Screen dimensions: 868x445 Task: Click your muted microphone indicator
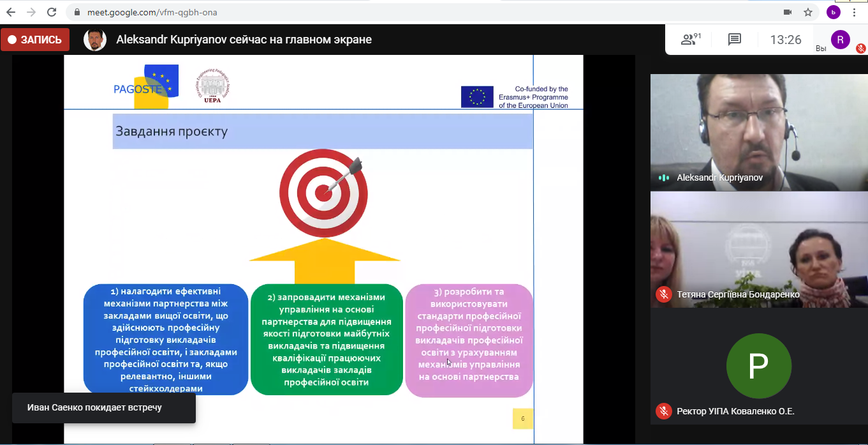tap(860, 49)
